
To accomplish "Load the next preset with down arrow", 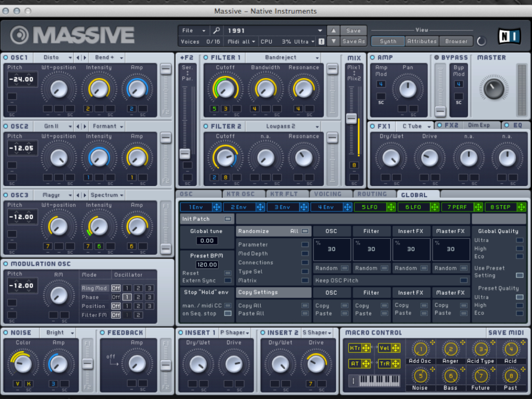I will pos(334,41).
